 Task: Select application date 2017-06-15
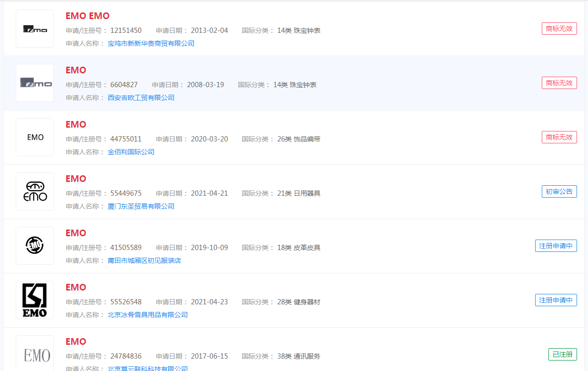tap(210, 356)
